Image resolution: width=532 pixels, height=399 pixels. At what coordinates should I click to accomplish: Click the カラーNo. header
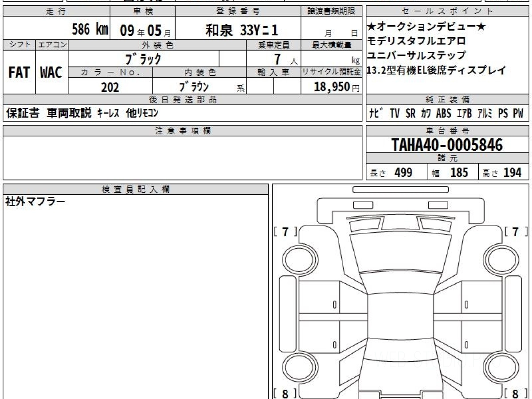pos(110,73)
